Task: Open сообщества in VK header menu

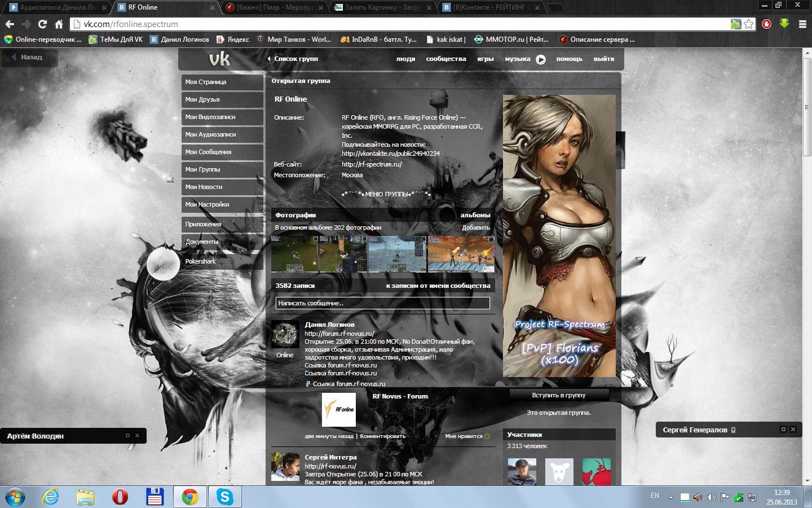Action: click(x=446, y=59)
